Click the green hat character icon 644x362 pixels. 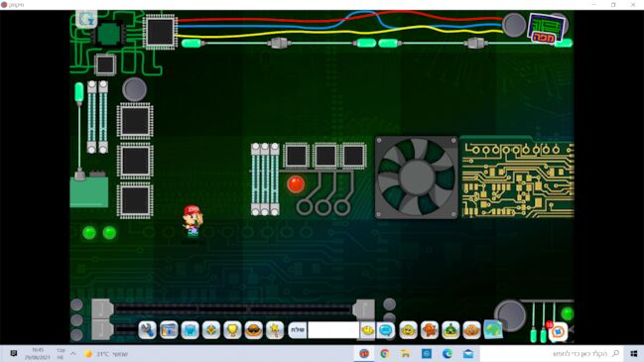451,330
